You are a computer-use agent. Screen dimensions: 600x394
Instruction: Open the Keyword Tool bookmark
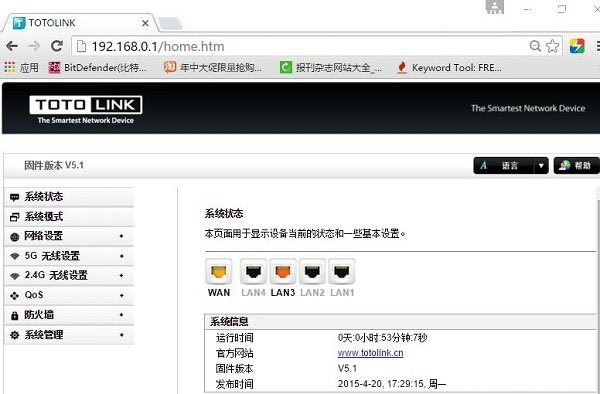point(450,68)
